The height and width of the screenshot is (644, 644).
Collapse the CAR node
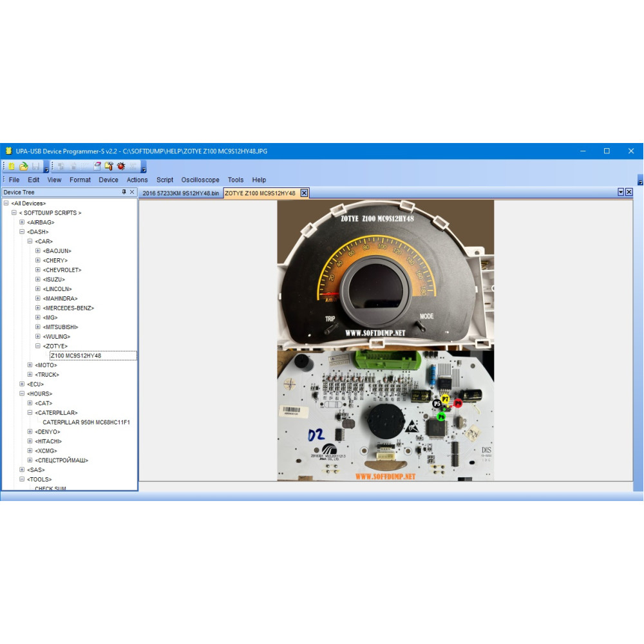click(30, 241)
